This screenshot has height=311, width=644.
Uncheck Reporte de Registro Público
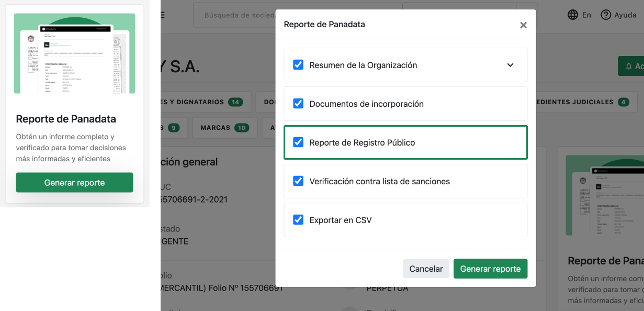(298, 142)
